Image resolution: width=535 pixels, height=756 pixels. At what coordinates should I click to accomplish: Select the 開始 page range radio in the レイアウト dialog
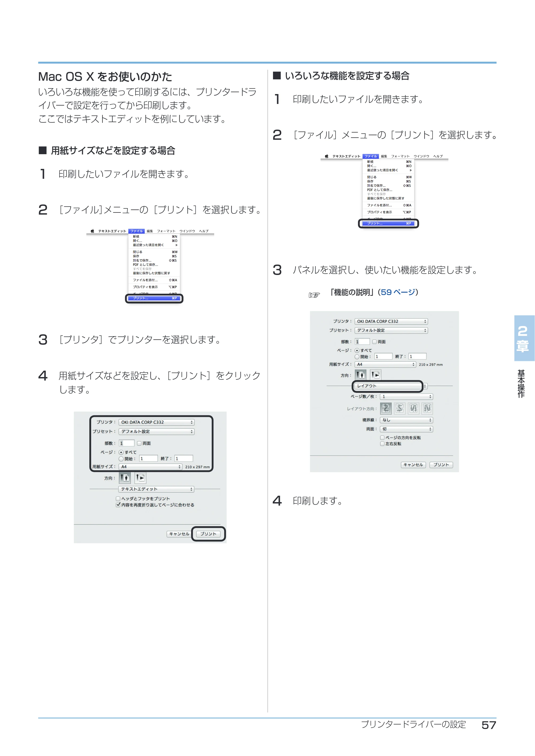click(357, 357)
